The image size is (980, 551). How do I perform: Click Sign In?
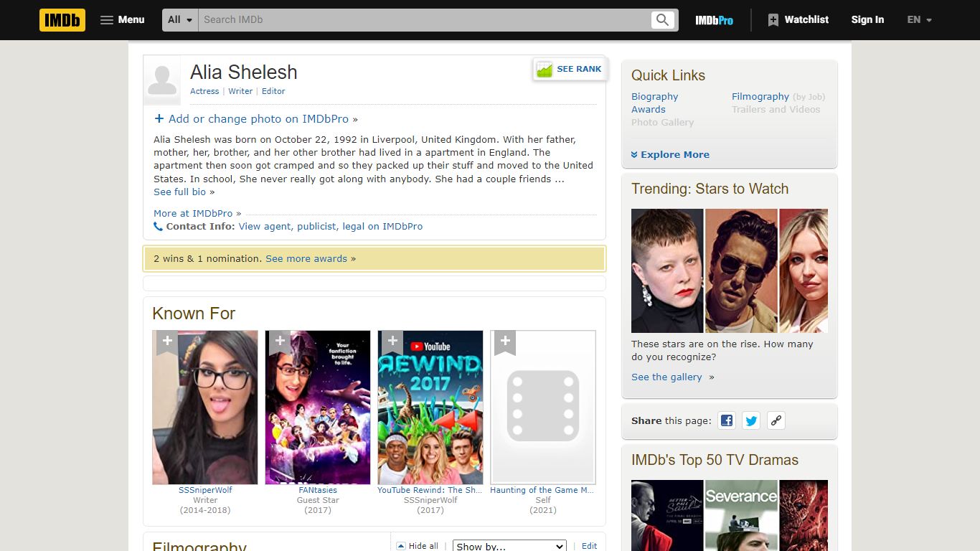pos(867,20)
